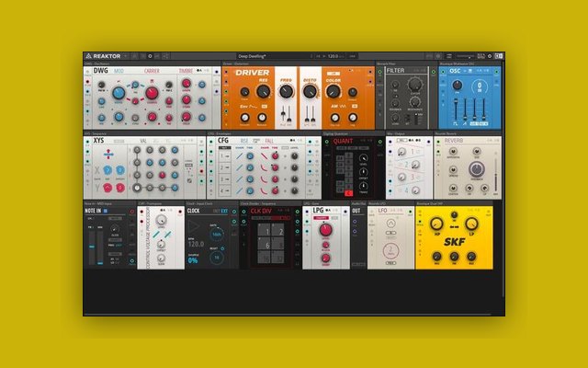Turn the FREQ knob on Driver
The image size is (588, 368).
pos(286,91)
